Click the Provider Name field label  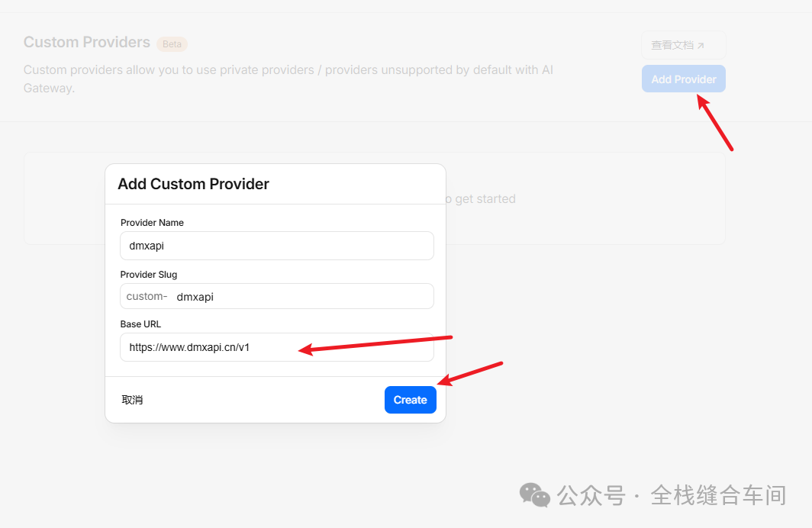click(x=152, y=223)
